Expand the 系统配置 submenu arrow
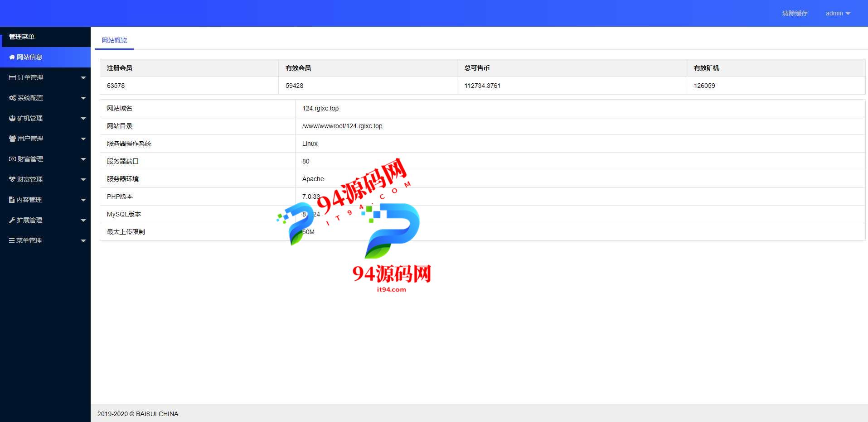 pos(83,98)
